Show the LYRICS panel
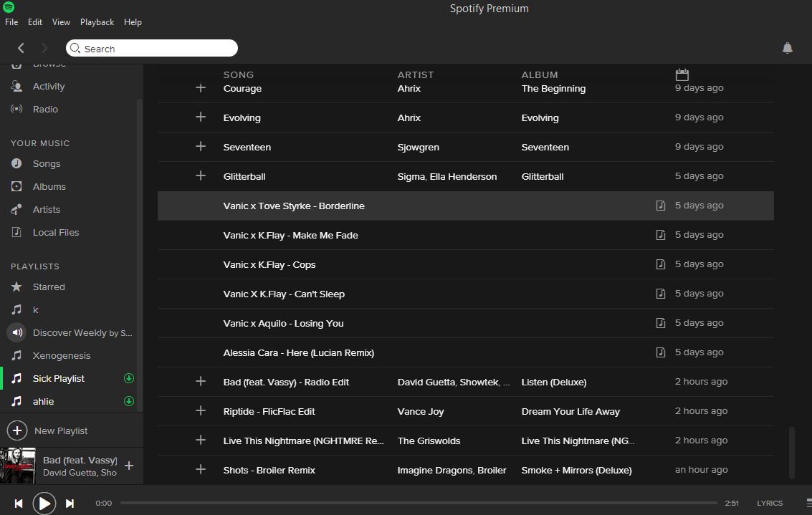This screenshot has width=812, height=515. coord(770,503)
